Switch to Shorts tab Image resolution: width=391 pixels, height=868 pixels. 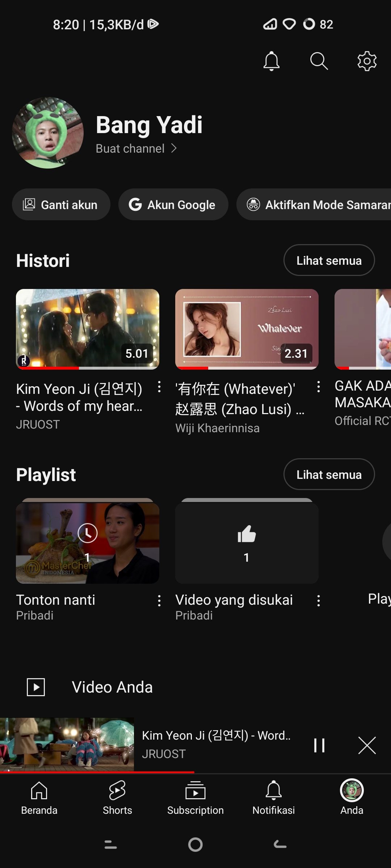tap(117, 797)
